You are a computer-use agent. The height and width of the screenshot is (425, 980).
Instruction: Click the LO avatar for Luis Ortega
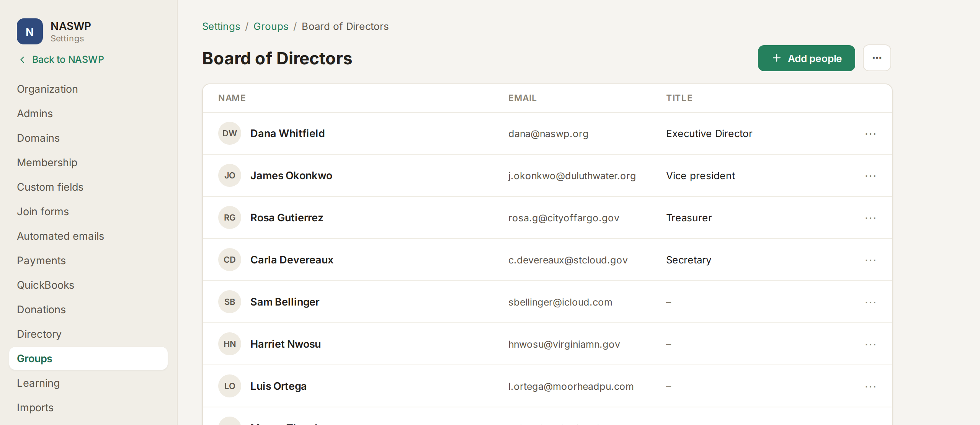coord(230,386)
